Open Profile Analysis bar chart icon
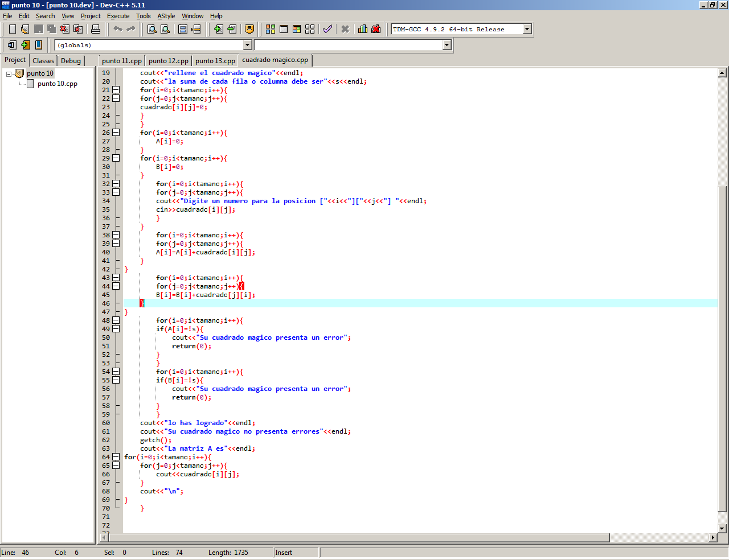 [x=362, y=29]
